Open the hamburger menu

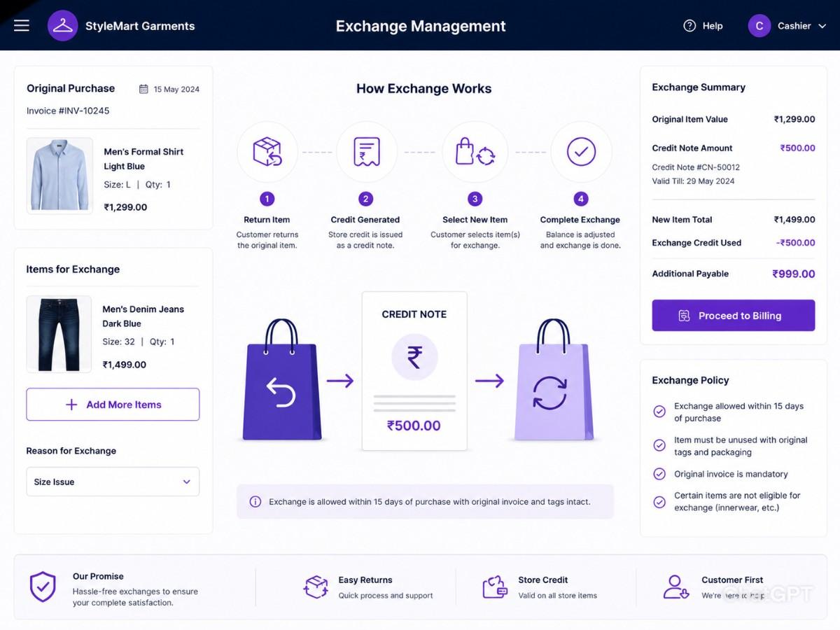click(x=22, y=26)
